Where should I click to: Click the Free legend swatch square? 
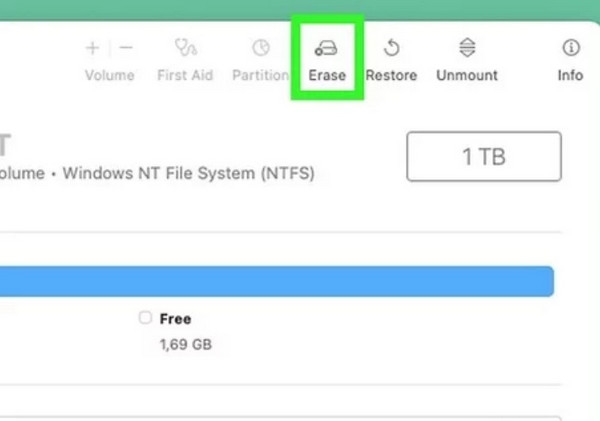(x=145, y=318)
